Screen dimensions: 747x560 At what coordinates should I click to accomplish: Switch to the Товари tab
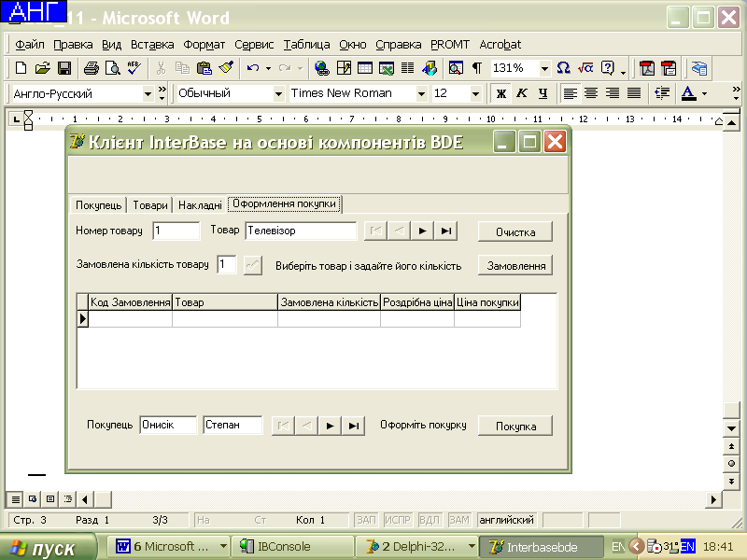pos(150,205)
